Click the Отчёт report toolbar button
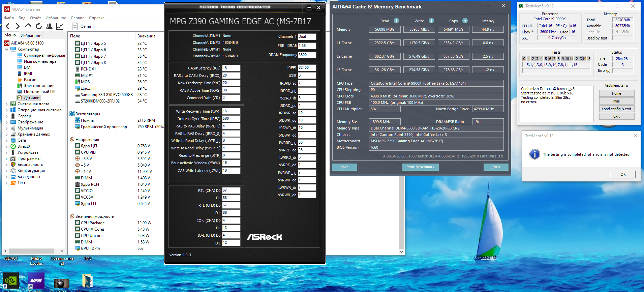 click(x=82, y=26)
